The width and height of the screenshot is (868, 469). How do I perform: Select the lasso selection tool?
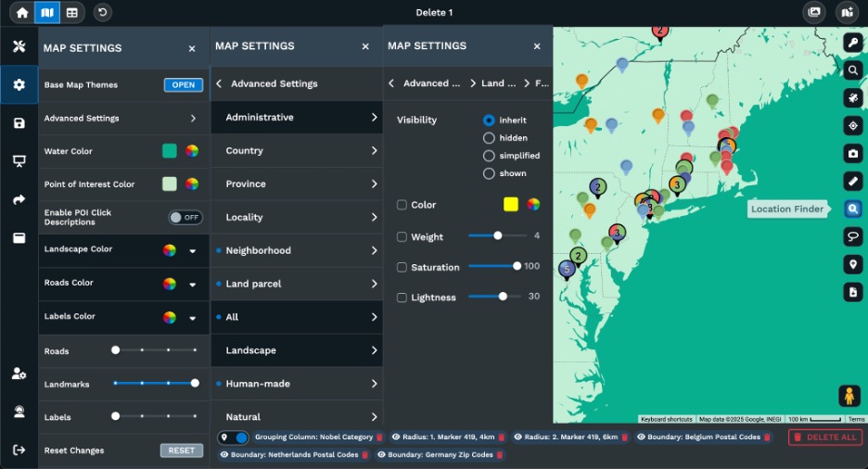pyautogui.click(x=853, y=237)
